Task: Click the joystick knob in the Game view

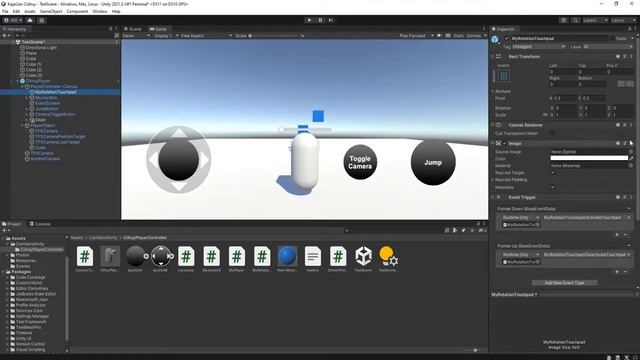Action: [x=178, y=160]
